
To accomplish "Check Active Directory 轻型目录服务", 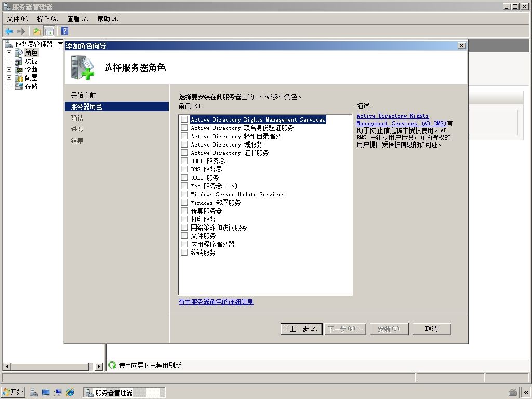I will coord(184,136).
